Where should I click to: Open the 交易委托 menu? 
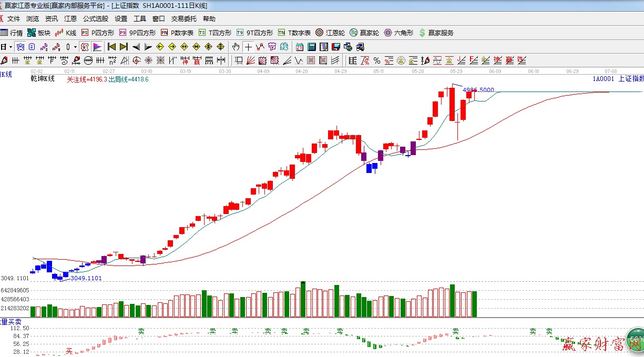[183, 19]
